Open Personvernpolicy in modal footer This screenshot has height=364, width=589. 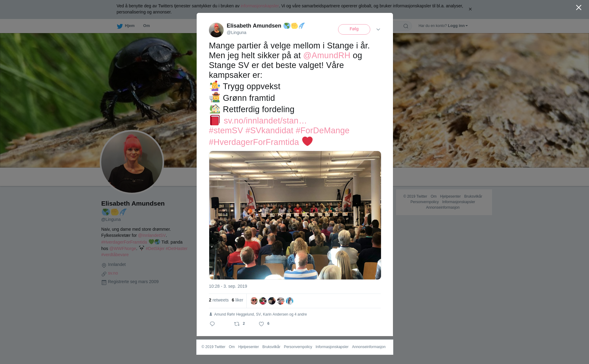298,347
